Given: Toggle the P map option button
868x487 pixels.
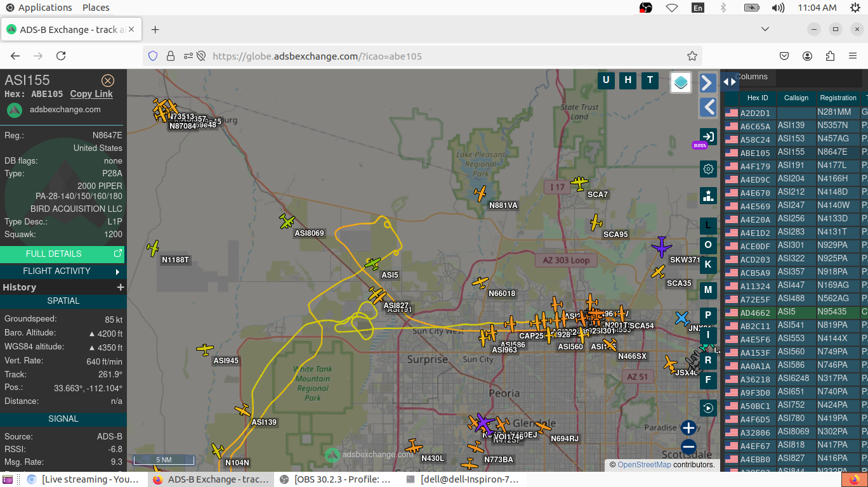Looking at the screenshot, I should tap(708, 316).
